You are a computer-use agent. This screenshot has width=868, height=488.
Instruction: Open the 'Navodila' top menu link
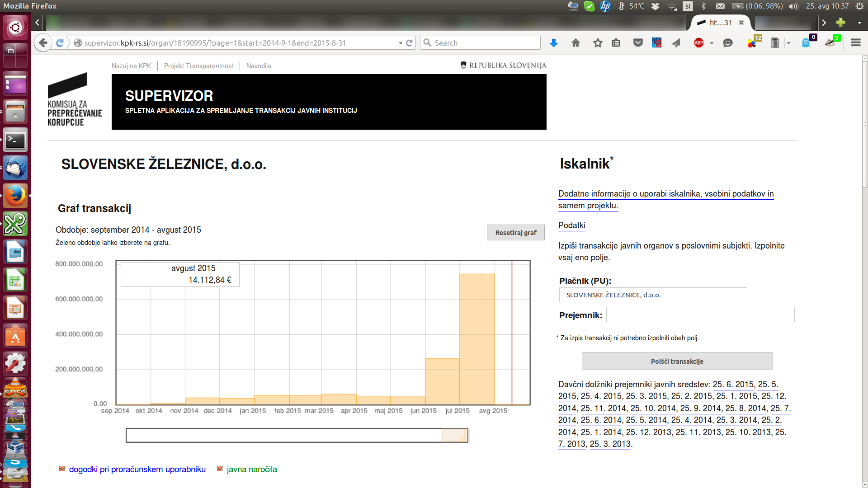(x=259, y=66)
